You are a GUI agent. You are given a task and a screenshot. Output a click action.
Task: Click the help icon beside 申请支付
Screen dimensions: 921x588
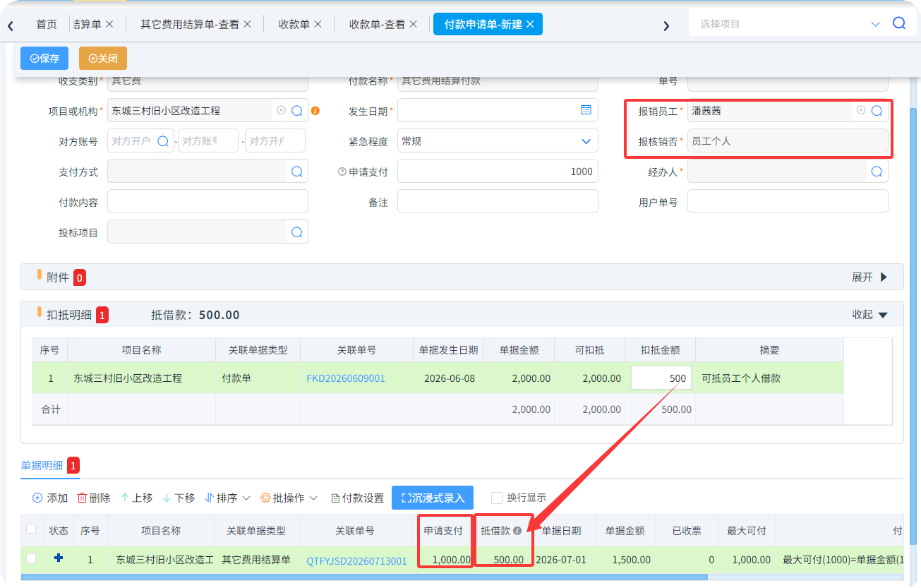(x=342, y=172)
